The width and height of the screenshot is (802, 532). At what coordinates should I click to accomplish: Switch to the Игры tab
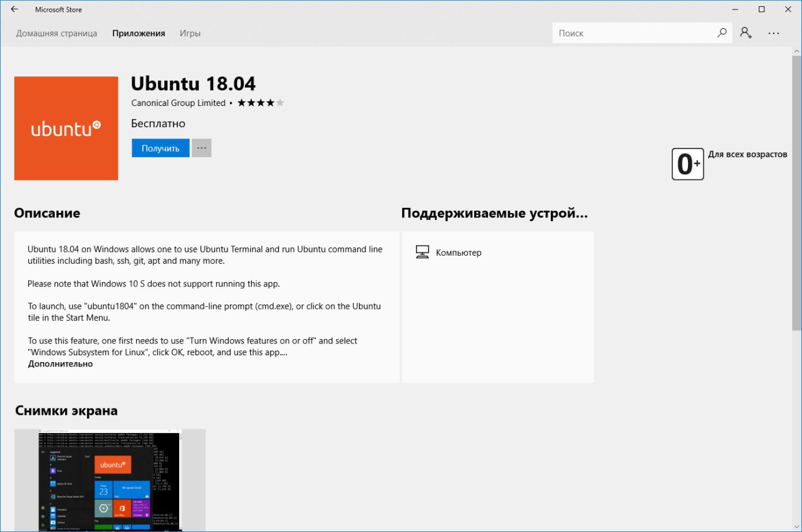tap(190, 33)
